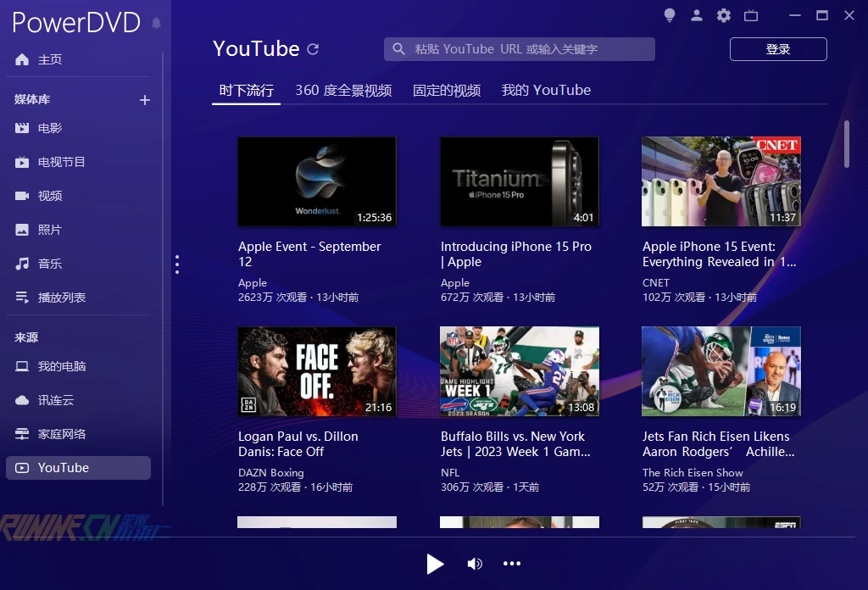Image resolution: width=868 pixels, height=590 pixels.
Task: Click the notification bell beside PowerDVD logo
Action: click(156, 23)
